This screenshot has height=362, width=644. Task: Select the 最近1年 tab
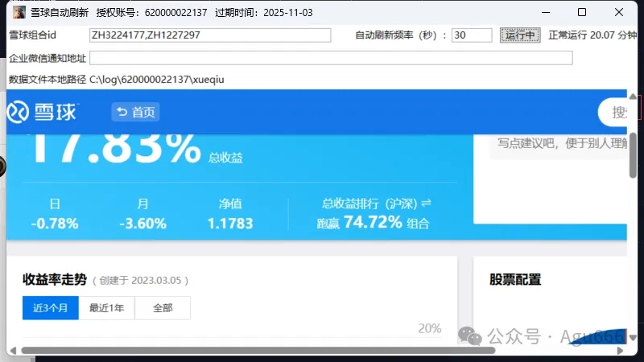[106, 308]
